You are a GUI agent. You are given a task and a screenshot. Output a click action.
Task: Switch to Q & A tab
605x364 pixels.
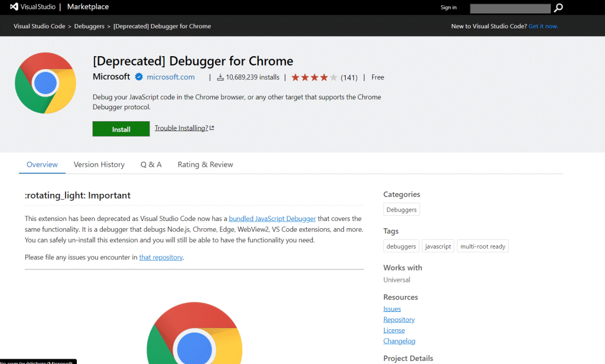click(x=151, y=164)
